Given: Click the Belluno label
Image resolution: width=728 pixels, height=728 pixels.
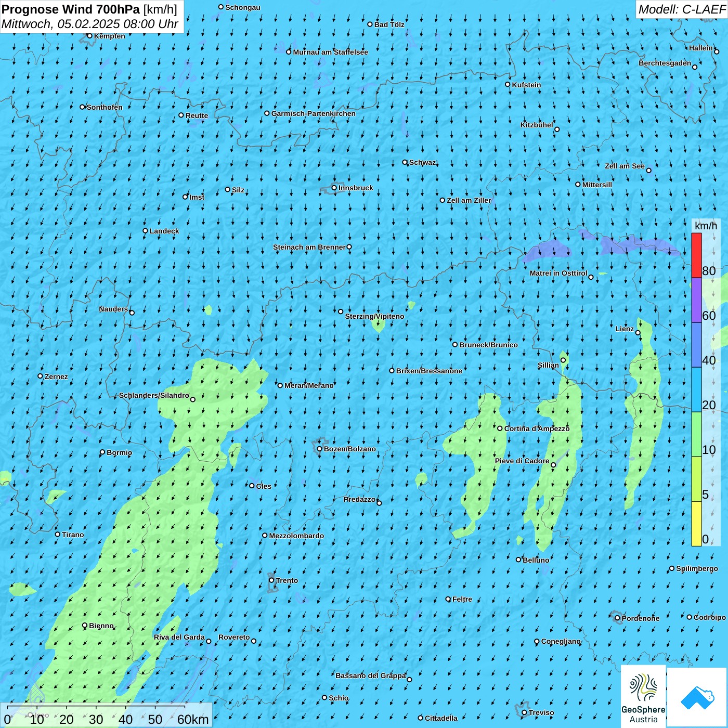Looking at the screenshot, I should pos(536,560).
